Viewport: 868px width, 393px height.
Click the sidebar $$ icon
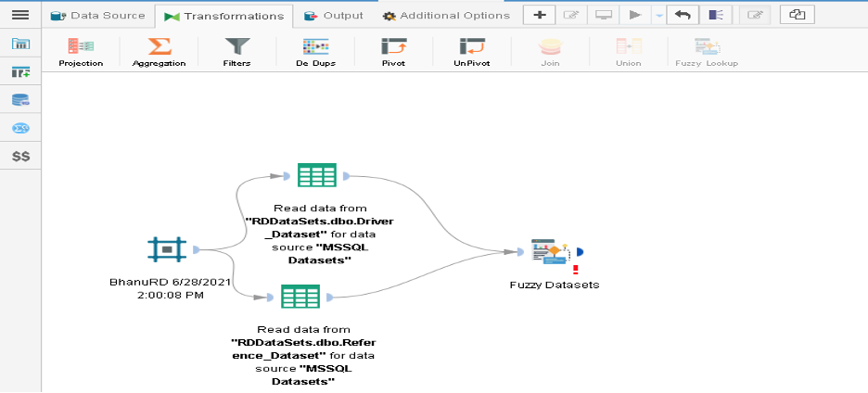coord(20,158)
